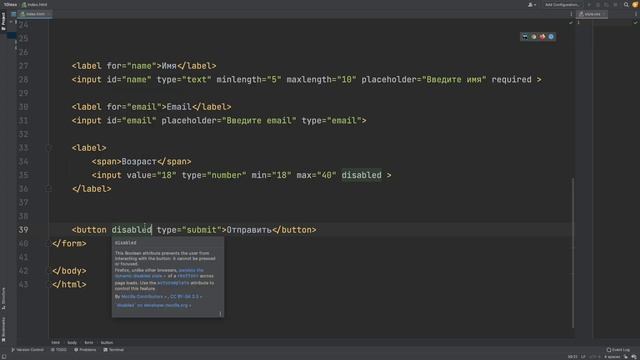Click the fold end marker at line 40
Image resolution: width=640 pixels, height=360 pixels.
pos(49,243)
